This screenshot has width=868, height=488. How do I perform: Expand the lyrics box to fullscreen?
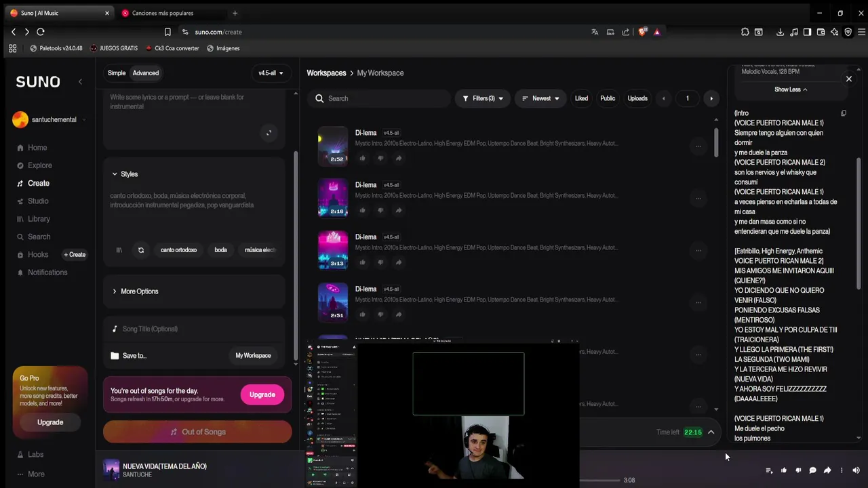269,133
